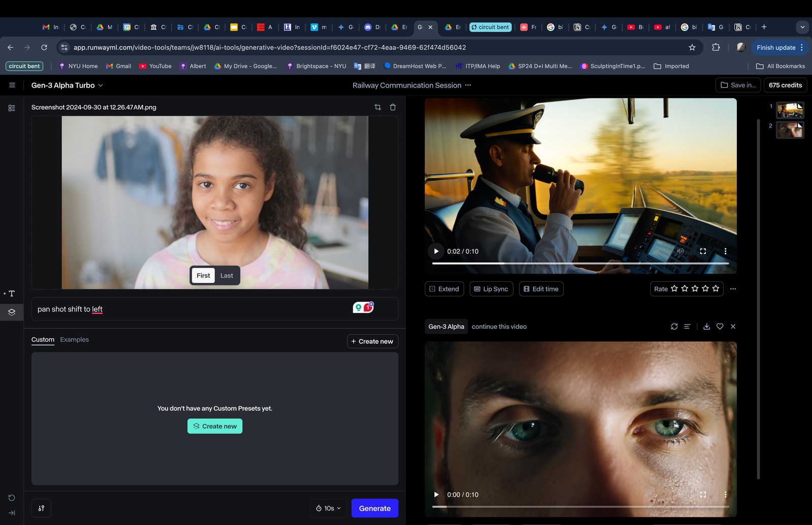Screen dimensions: 812x525
Task: Open All Bookmarks folder
Action: (780, 66)
